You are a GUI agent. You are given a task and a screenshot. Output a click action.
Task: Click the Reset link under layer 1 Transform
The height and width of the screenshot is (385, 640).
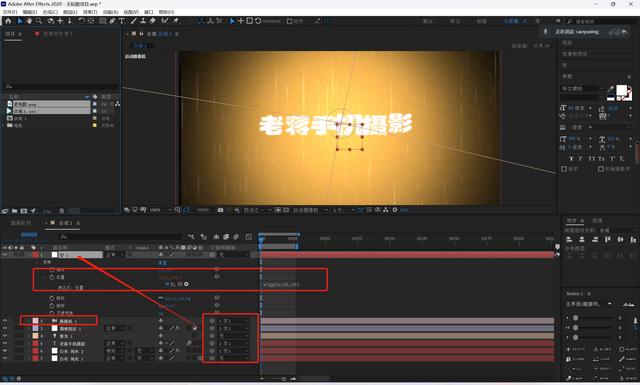click(162, 262)
